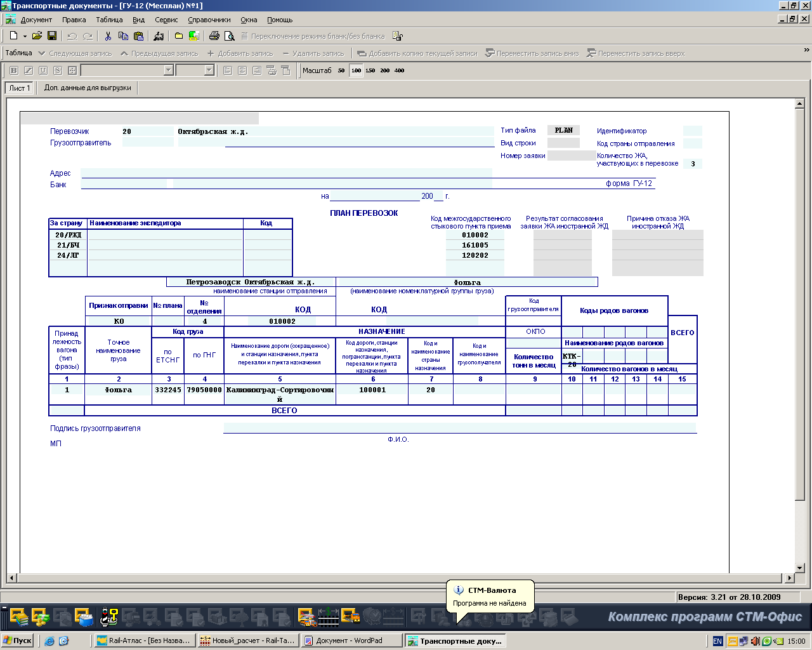Toggle Italic formatting button
The height and width of the screenshot is (650, 812).
click(28, 70)
